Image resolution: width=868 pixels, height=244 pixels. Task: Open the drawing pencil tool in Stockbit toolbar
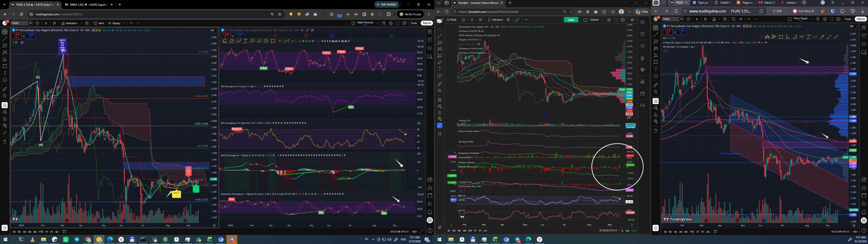[517, 20]
